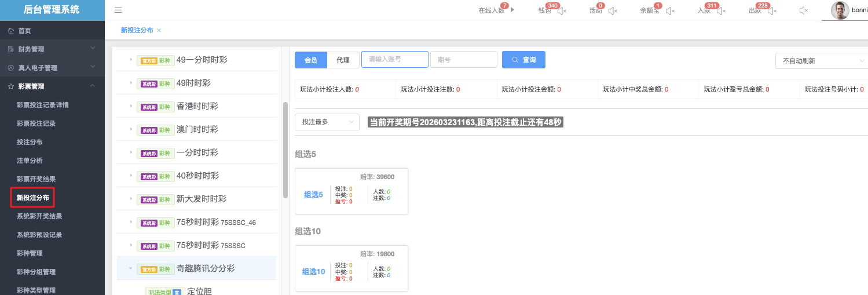868x295 pixels.
Task: Click the 余额宝 speaker icon
Action: 670,10
